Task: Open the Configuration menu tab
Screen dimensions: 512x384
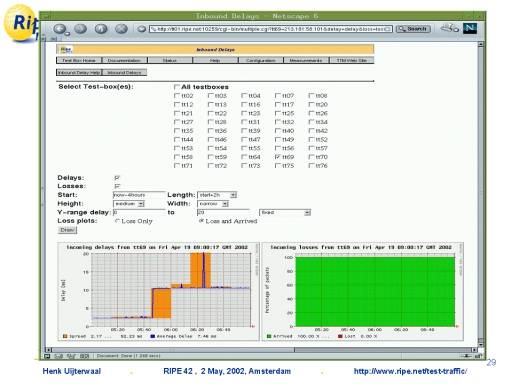Action: pyautogui.click(x=261, y=60)
